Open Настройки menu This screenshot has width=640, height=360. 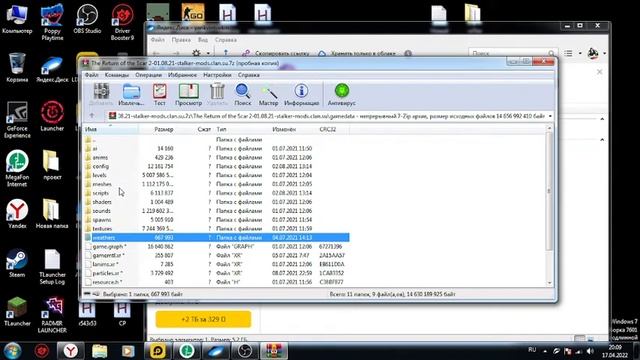217,75
